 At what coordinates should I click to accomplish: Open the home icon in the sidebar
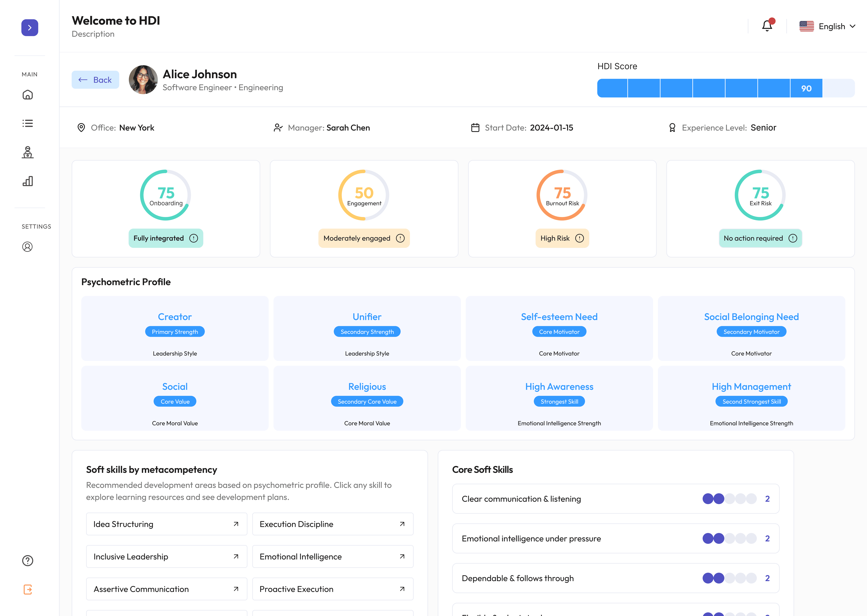(27, 95)
